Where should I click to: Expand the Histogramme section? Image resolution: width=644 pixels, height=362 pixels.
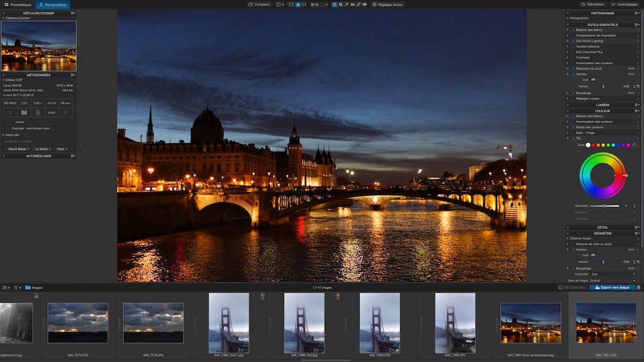tap(568, 18)
